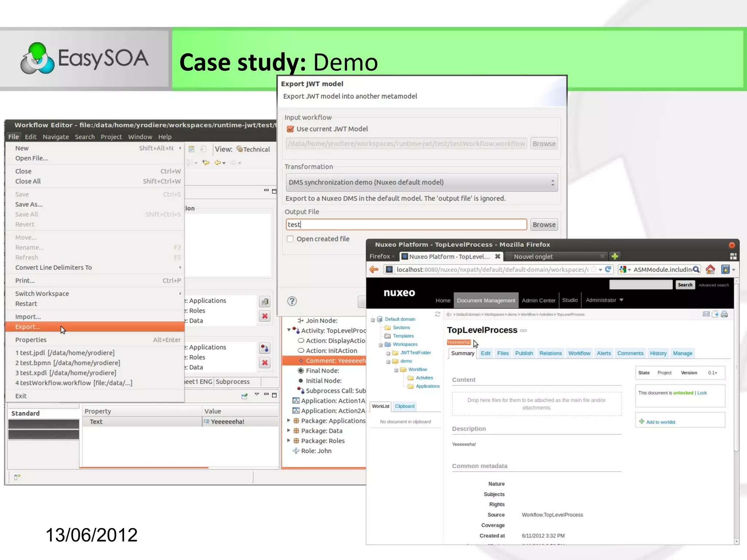This screenshot has width=747, height=560.
Task: Open the Firefox application menu button
Action: point(382,256)
